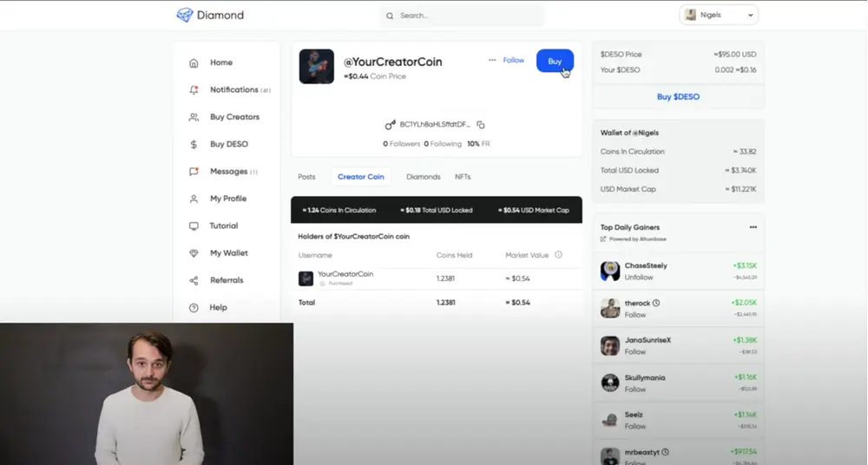Click the Market Value info icon
868x465 pixels.
click(558, 255)
